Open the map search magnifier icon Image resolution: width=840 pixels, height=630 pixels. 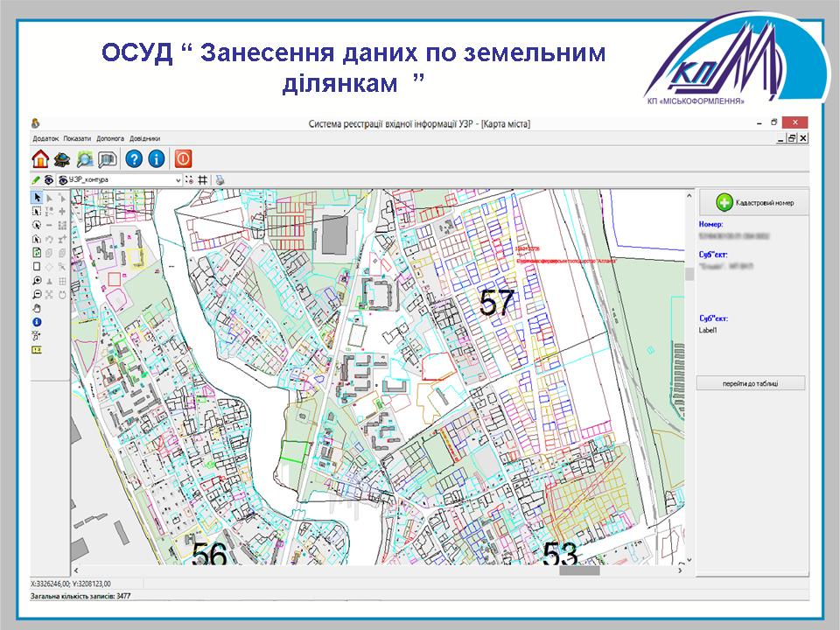click(x=85, y=158)
